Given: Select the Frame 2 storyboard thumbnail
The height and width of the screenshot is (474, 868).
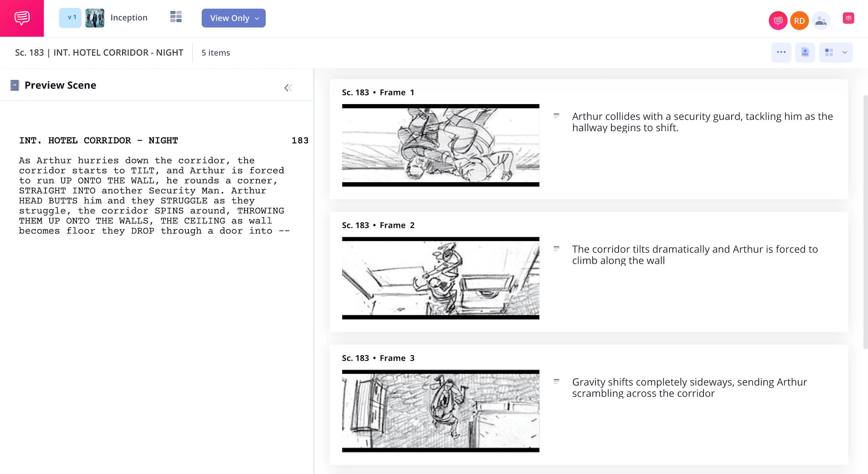Looking at the screenshot, I should (440, 278).
